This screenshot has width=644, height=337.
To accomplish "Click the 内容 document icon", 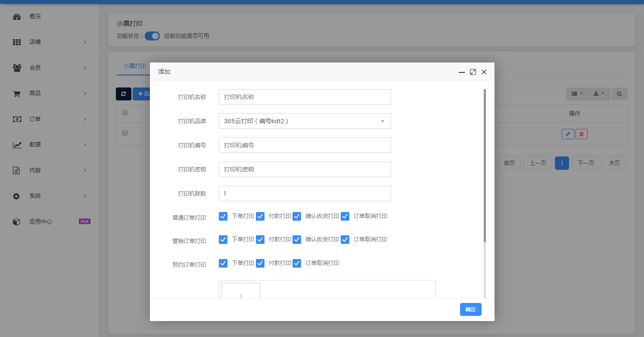I will click(16, 171).
